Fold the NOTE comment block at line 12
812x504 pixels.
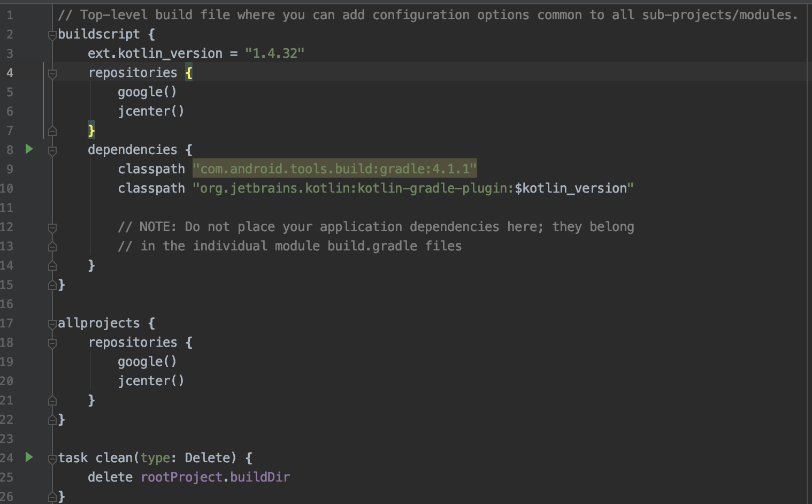tap(52, 228)
